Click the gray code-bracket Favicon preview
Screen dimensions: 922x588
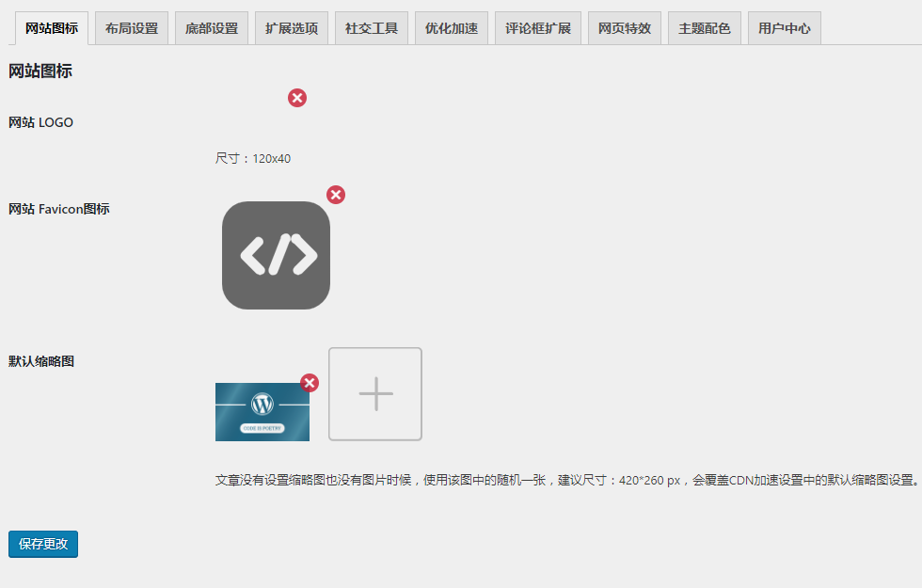[x=276, y=255]
